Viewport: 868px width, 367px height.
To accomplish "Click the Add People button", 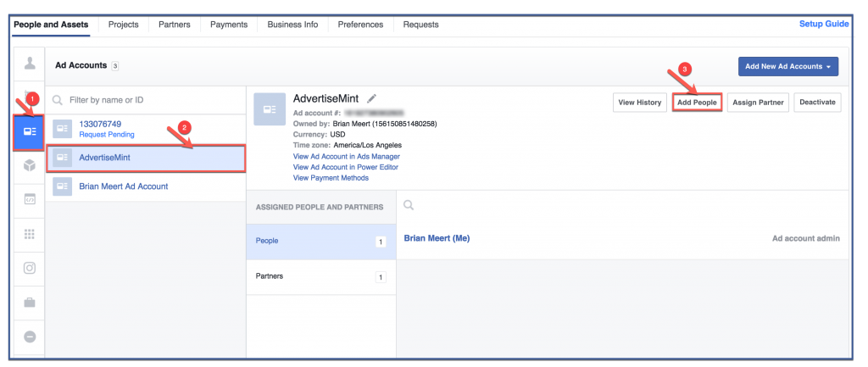I will pyautogui.click(x=696, y=103).
